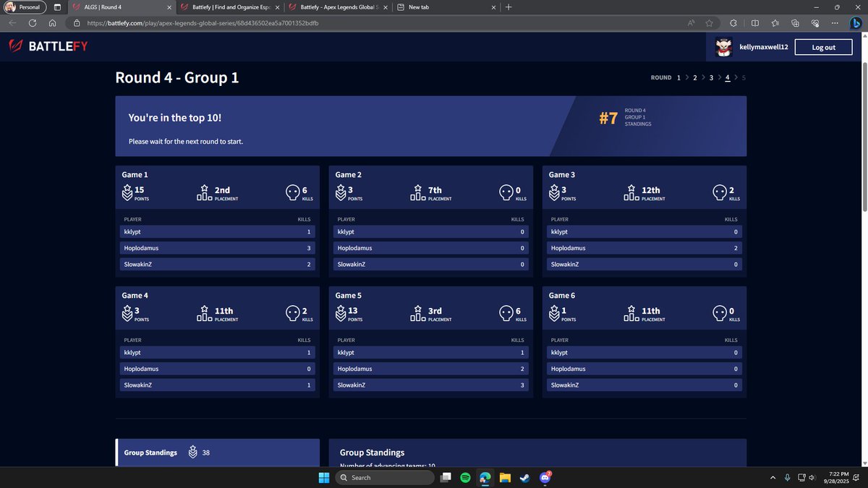Open Spotify from the taskbar
868x488 pixels.
click(x=465, y=477)
